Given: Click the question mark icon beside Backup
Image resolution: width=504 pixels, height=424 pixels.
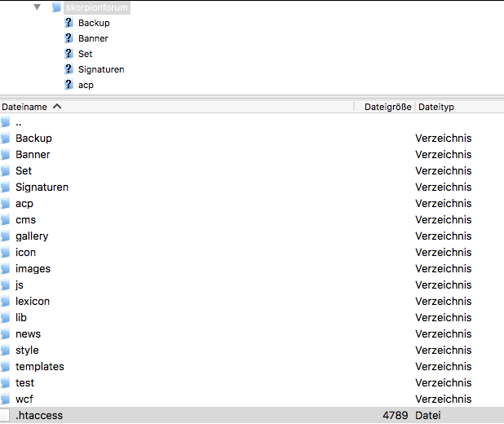Looking at the screenshot, I should click(69, 23).
